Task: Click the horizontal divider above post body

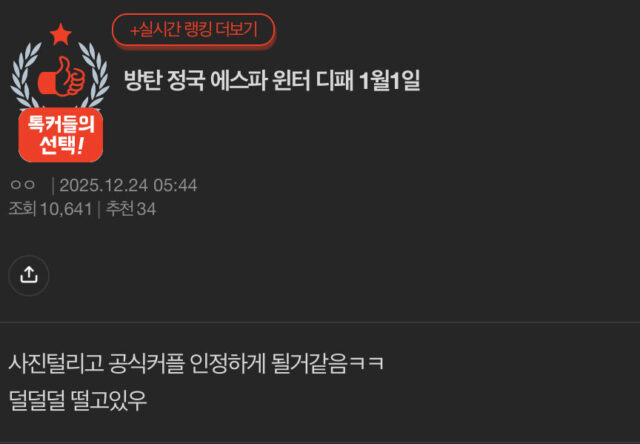Action: [320, 323]
